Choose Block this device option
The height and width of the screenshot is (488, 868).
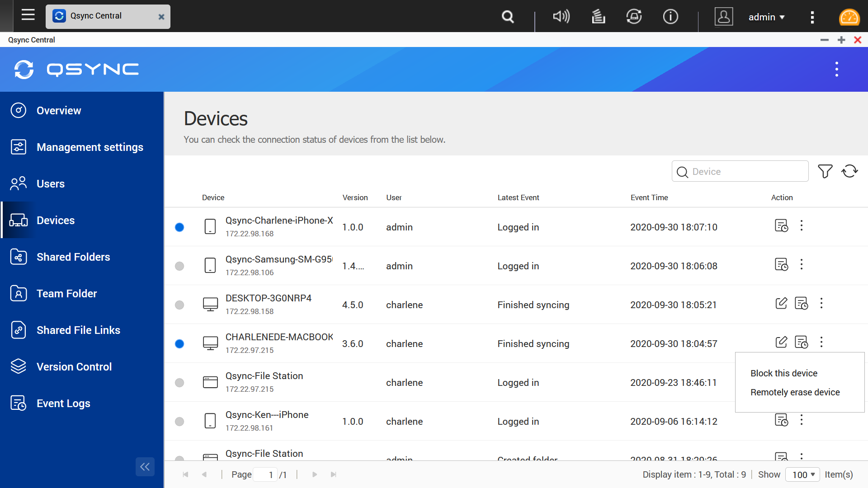click(784, 373)
